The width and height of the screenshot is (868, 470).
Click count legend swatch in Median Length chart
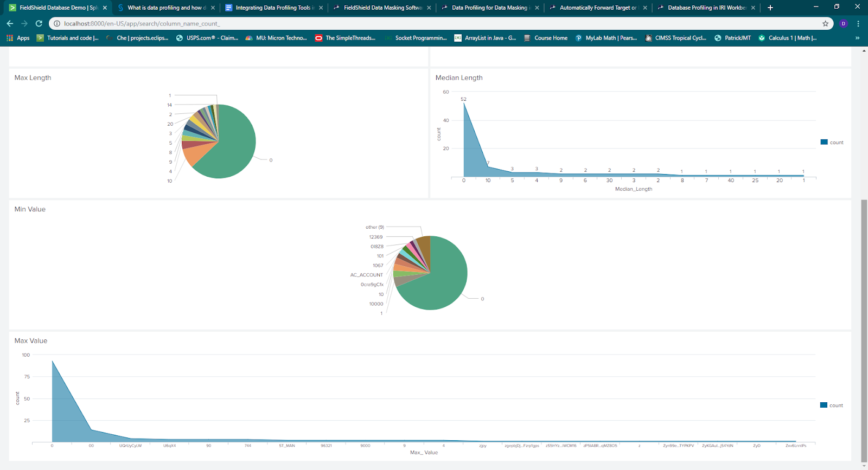click(x=824, y=142)
